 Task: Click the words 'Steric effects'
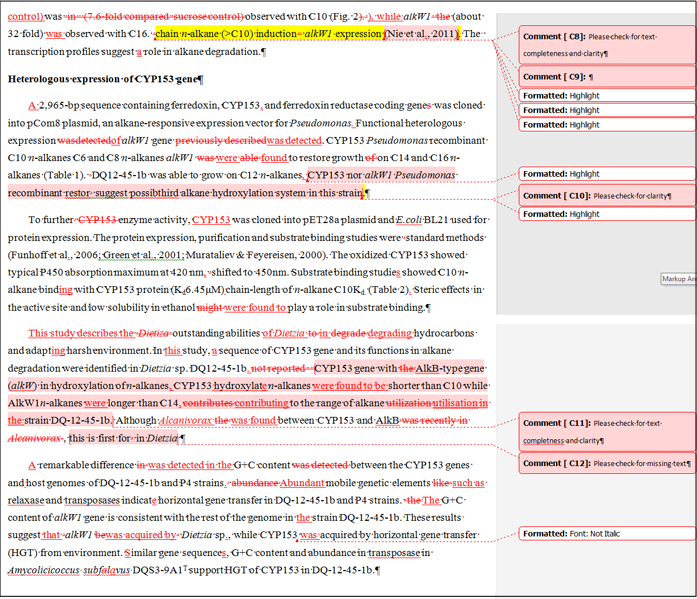[442, 290]
